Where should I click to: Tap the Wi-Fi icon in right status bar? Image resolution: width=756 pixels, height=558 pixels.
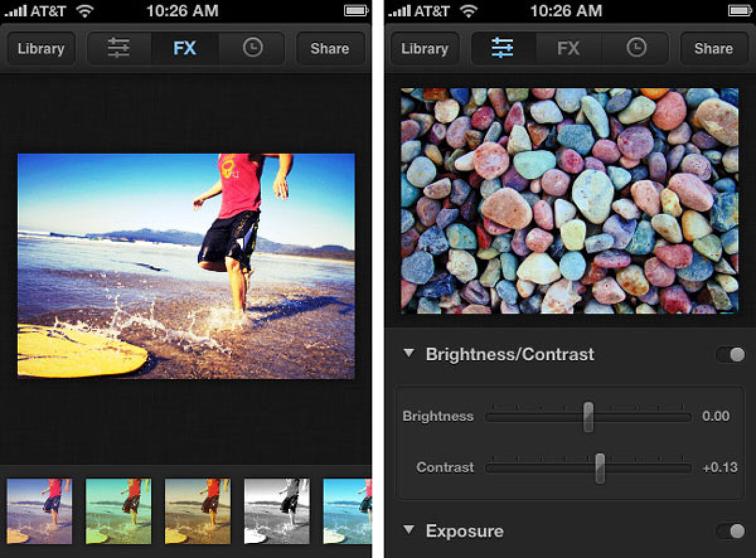[469, 11]
